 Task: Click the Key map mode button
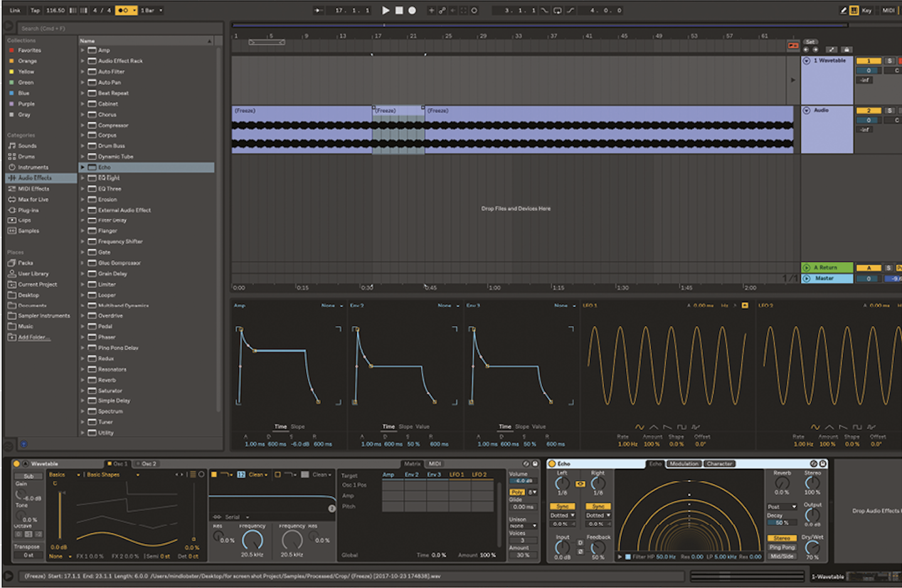coord(866,10)
